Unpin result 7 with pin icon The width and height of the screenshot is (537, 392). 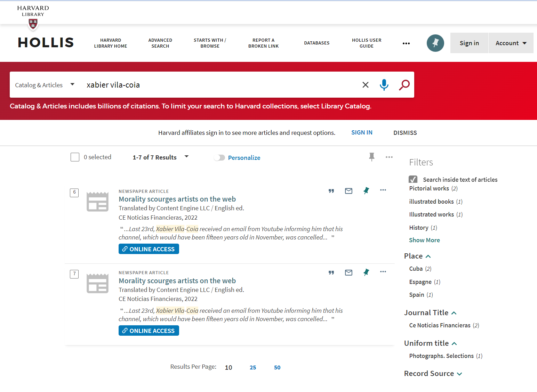click(x=366, y=272)
